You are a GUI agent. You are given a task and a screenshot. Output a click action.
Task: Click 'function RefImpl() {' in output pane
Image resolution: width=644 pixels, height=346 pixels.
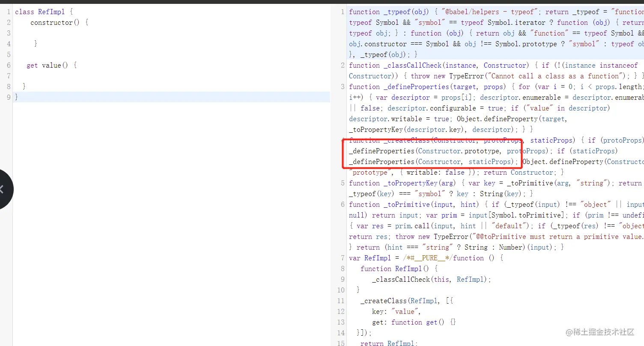coord(399,269)
